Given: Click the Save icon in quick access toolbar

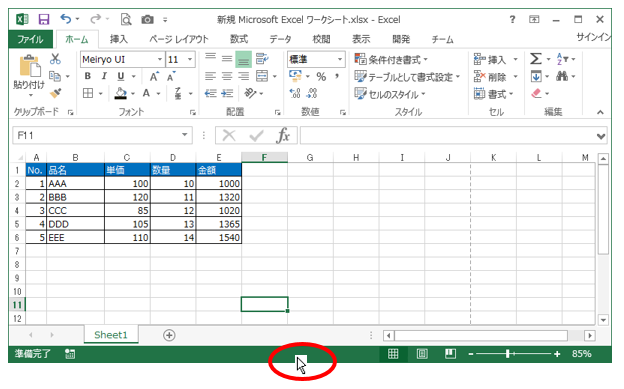Looking at the screenshot, I should tap(44, 19).
